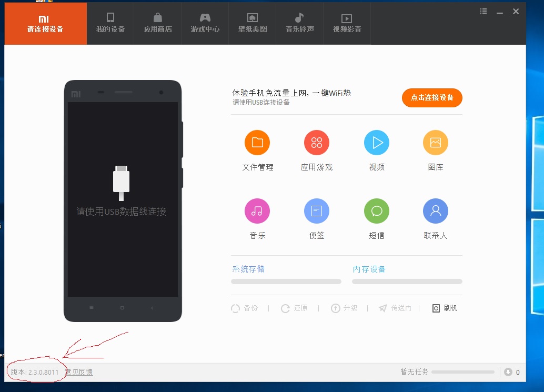The image size is (544, 392).
Task: Open the 文件管理 file manager icon
Action: [x=257, y=143]
